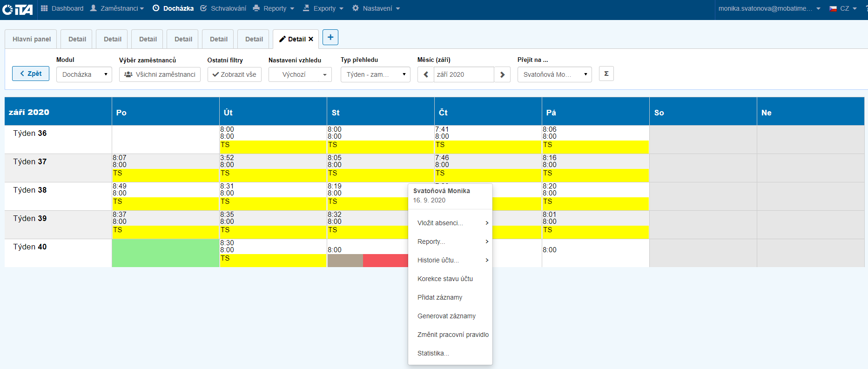
Task: Open Všichni zaměstnanci employee selector
Action: point(160,74)
